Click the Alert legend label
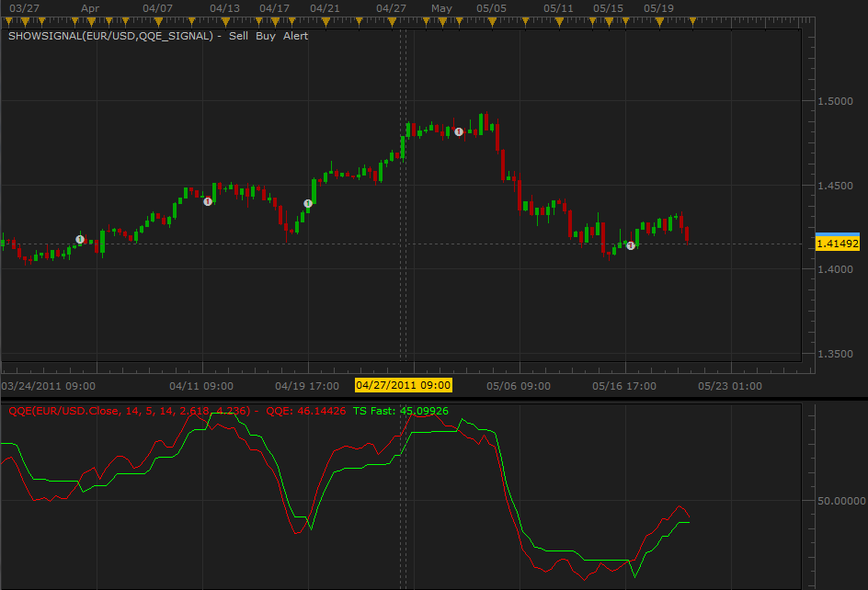 point(295,36)
